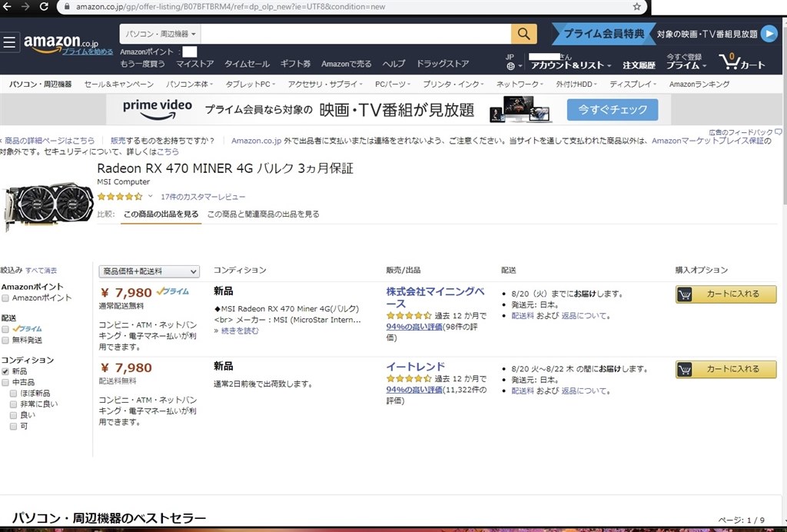Click the orange search magnifier button
Screen dimensions: 787x532
tap(523, 34)
